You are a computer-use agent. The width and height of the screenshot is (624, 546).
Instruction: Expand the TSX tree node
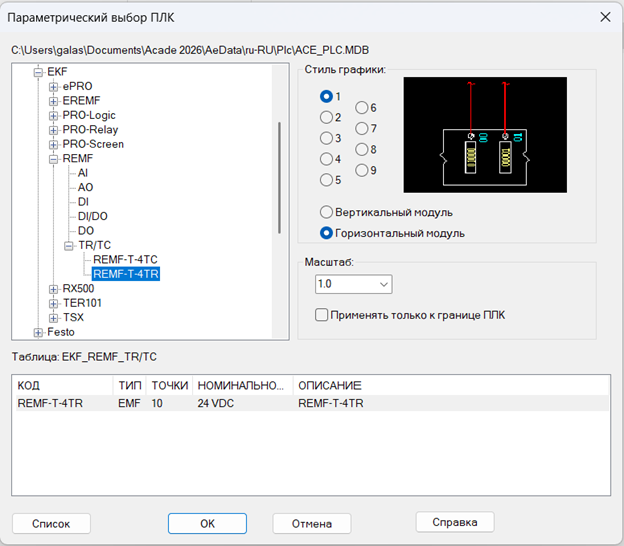[53, 318]
